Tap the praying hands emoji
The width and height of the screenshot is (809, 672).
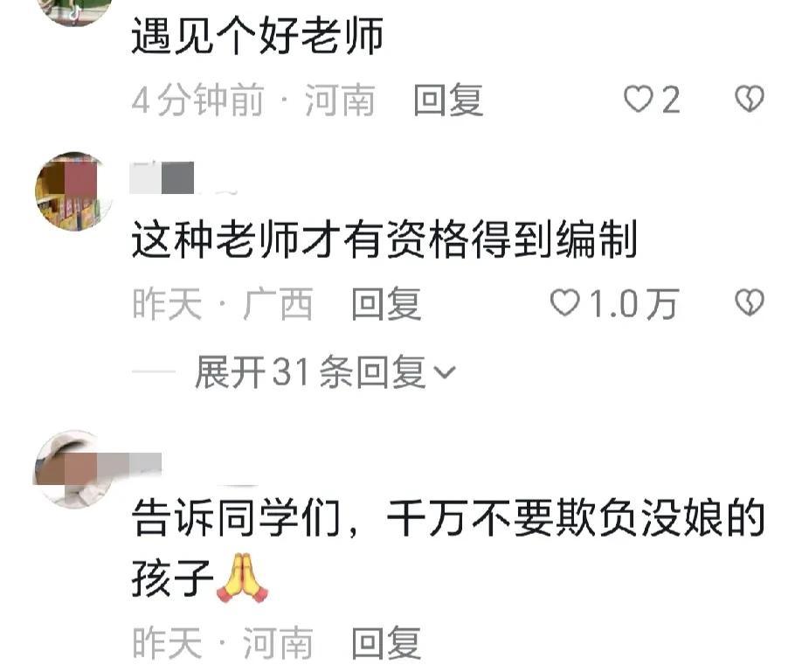tap(243, 578)
